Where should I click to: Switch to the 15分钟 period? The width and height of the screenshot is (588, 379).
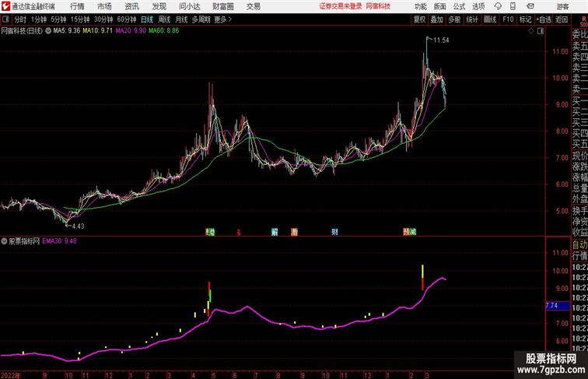point(81,19)
